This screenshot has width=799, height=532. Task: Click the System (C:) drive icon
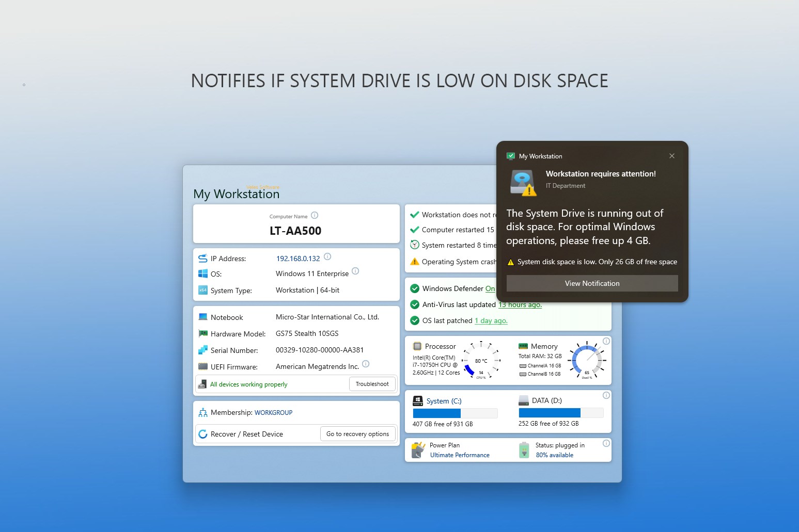418,401
